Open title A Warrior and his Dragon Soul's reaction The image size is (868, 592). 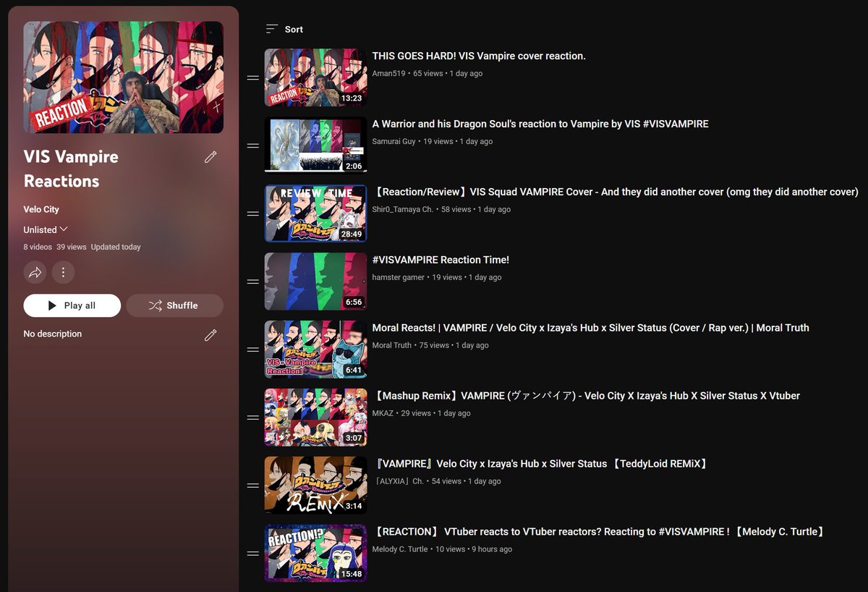(540, 124)
